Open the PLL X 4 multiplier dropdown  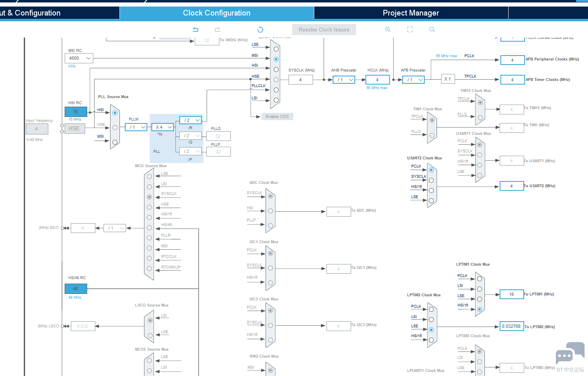coord(162,127)
